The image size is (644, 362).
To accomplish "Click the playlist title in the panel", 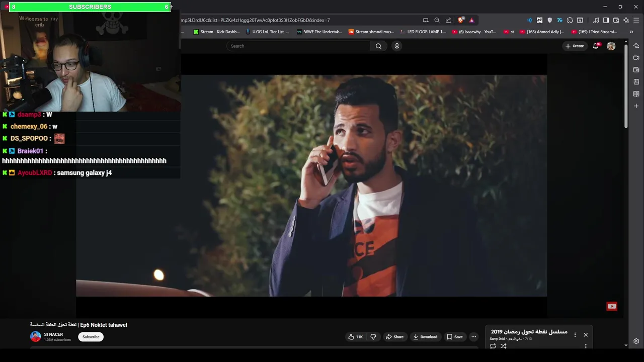I will 529,332.
